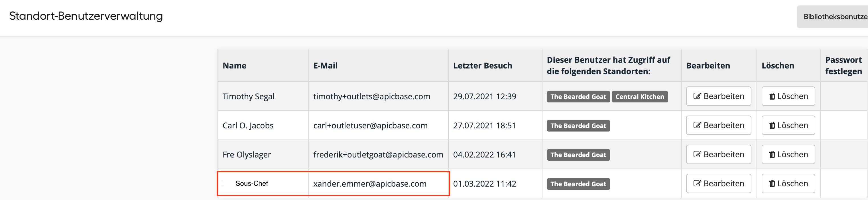This screenshot has height=200, width=868.
Task: Click The Bearded Goat tag for Carl O. Jacobs
Action: (x=578, y=126)
